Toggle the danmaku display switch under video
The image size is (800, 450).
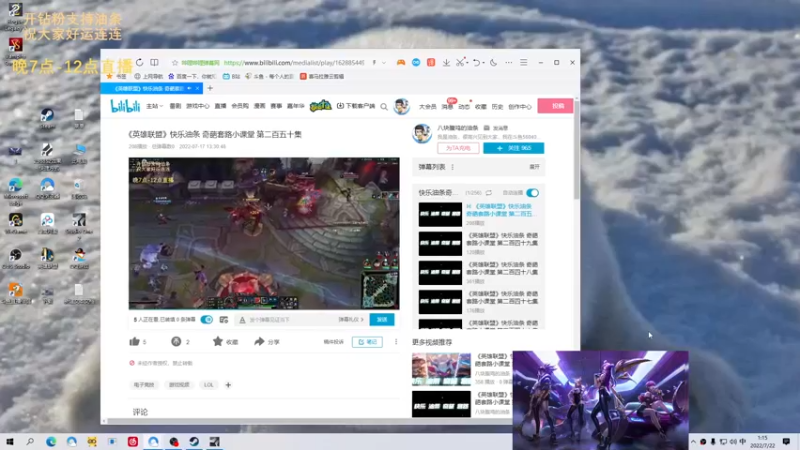point(207,319)
